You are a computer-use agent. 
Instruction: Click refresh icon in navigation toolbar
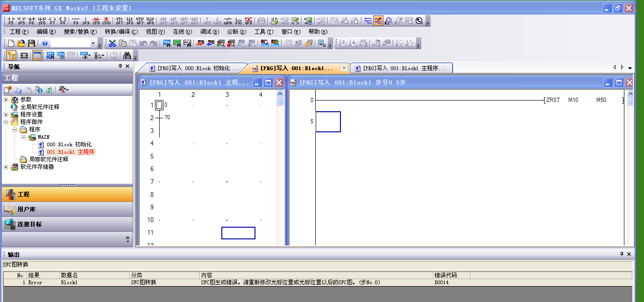tap(49, 90)
